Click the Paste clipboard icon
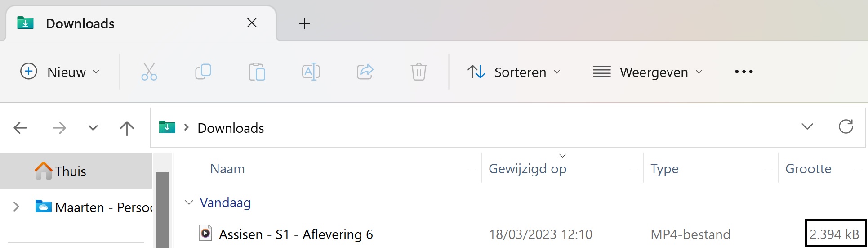The image size is (868, 248). click(x=257, y=72)
